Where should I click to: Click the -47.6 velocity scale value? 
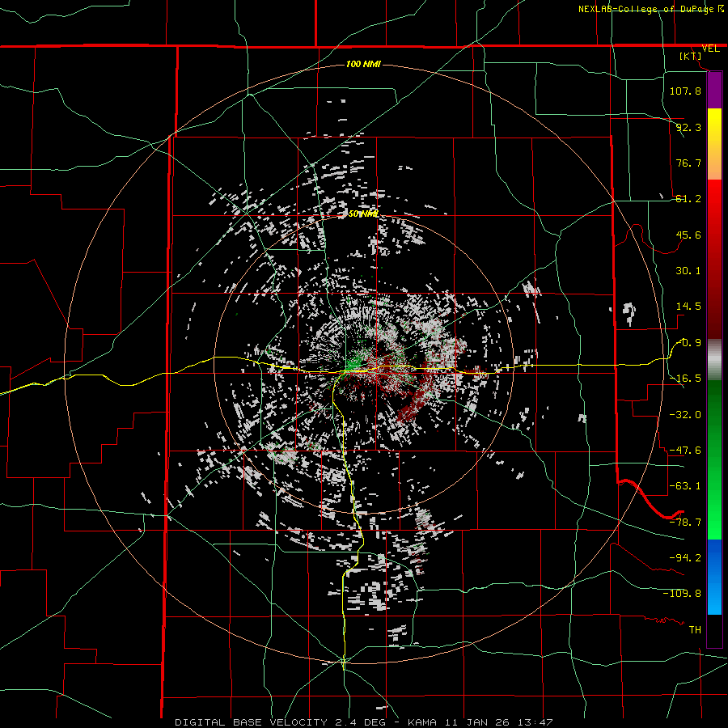[685, 451]
